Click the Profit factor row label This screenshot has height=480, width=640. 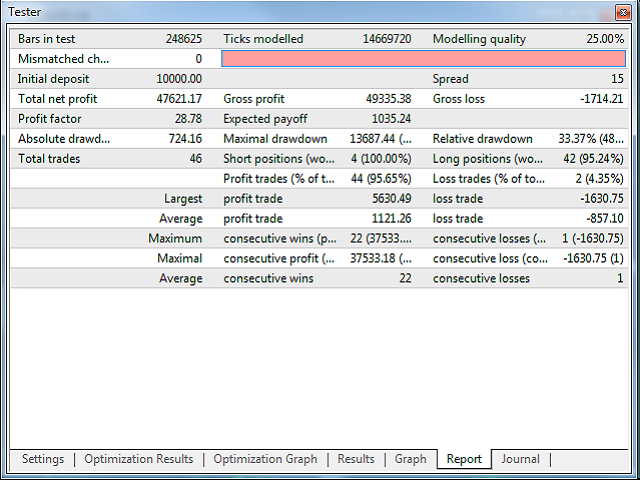[x=50, y=119]
